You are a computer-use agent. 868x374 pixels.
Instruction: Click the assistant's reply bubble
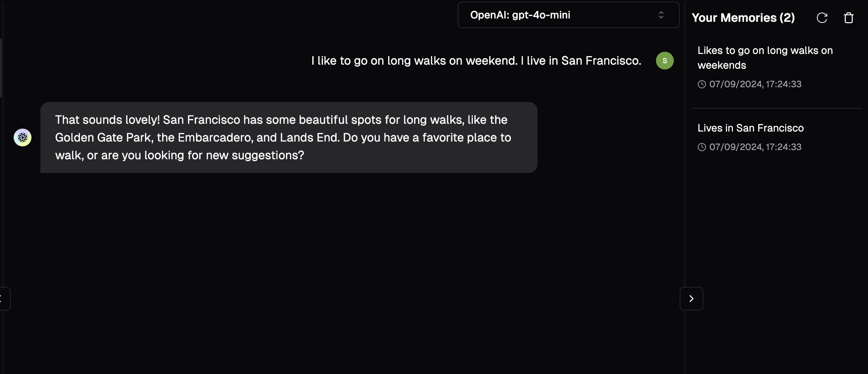click(x=289, y=137)
